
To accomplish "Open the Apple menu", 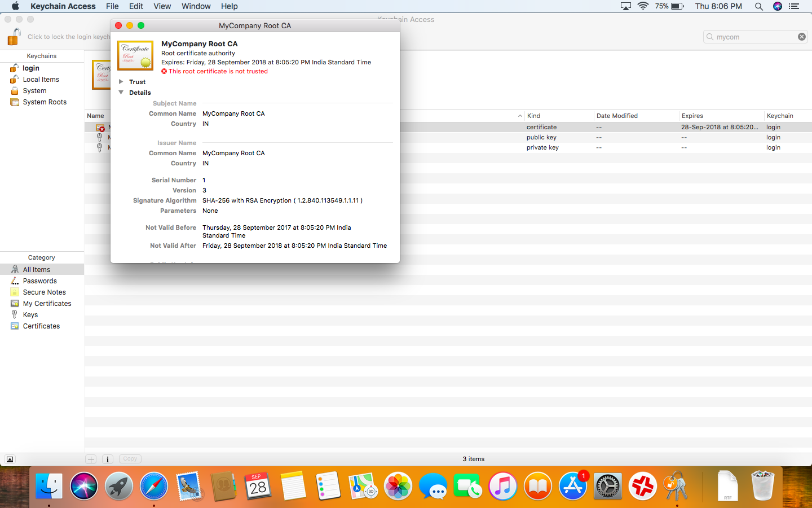I will pyautogui.click(x=15, y=6).
